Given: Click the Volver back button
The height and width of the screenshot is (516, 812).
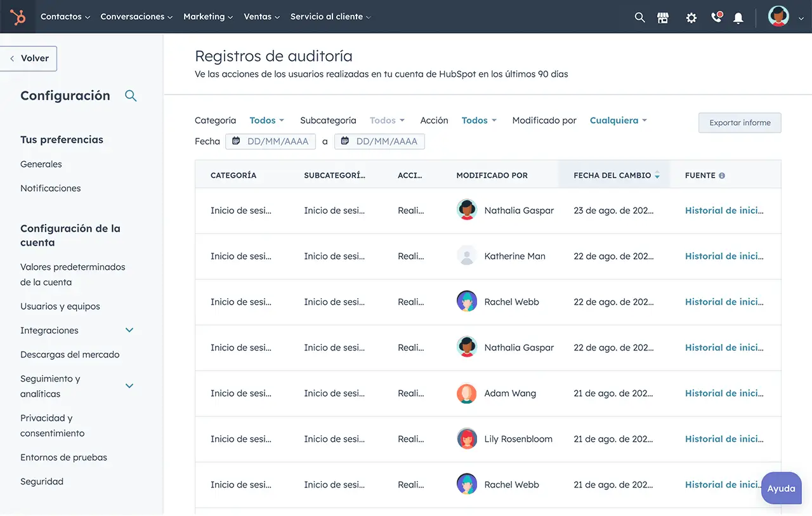Looking at the screenshot, I should pyautogui.click(x=29, y=58).
